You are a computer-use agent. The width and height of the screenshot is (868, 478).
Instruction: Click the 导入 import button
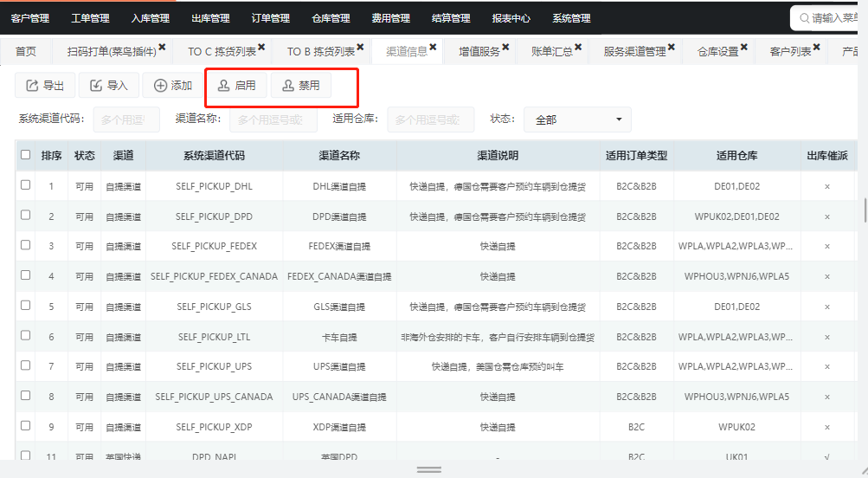109,86
